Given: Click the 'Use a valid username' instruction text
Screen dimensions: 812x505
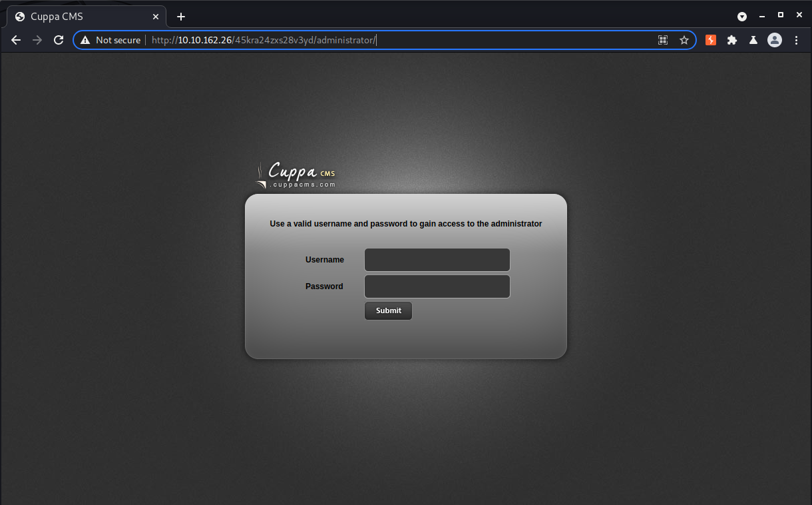Looking at the screenshot, I should 406,224.
